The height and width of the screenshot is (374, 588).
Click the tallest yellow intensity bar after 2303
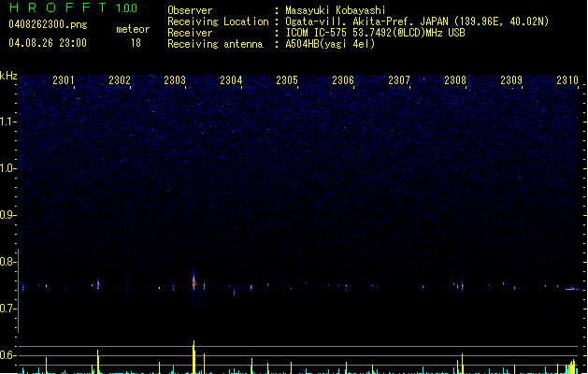pos(194,357)
